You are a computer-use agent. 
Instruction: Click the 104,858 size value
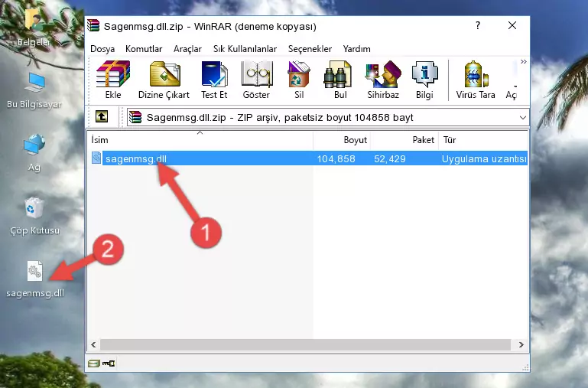pos(336,158)
